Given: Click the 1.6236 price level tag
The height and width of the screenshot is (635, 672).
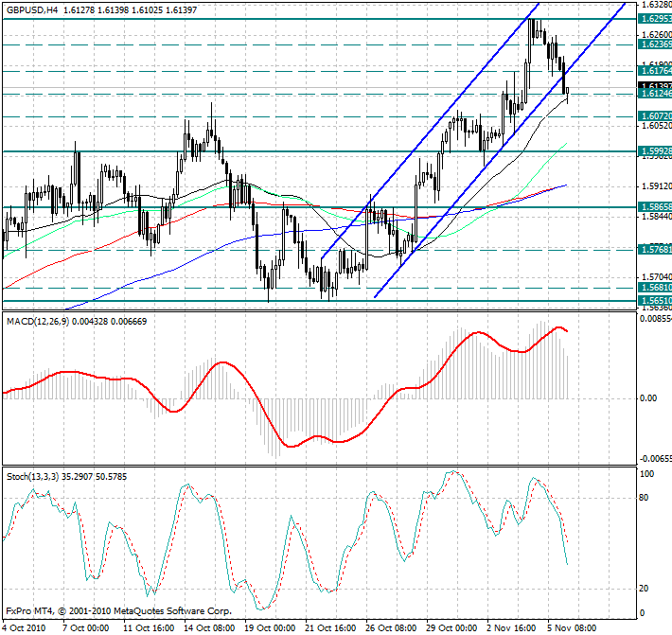Looking at the screenshot, I should point(655,44).
